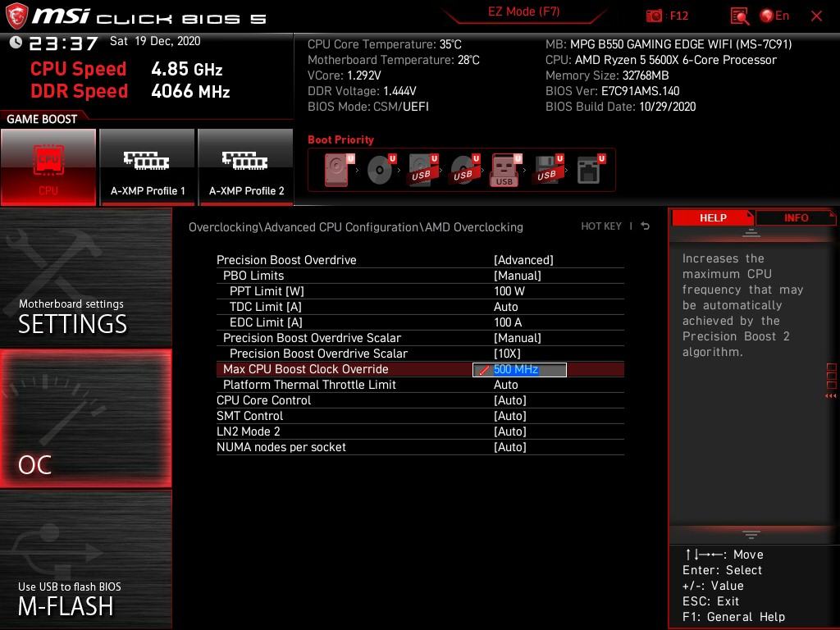Screen dimensions: 840x630
Task: Click the side panel collapse arrows
Action: (x=830, y=396)
